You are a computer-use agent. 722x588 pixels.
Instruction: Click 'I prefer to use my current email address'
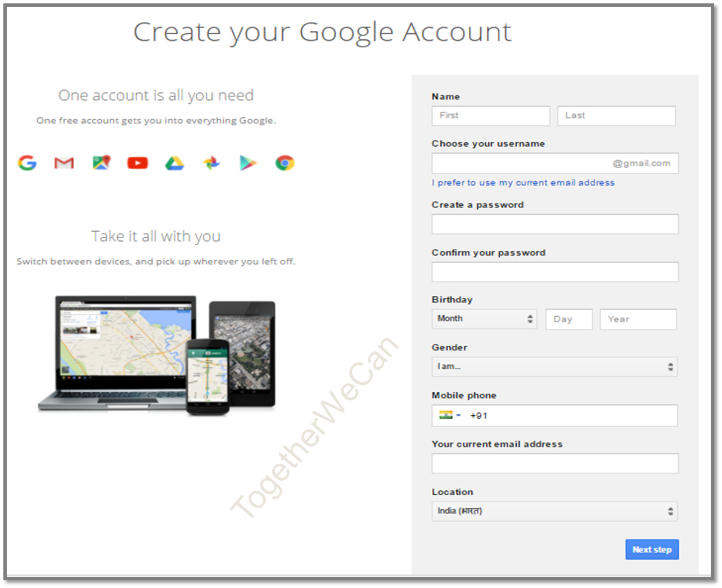[524, 183]
